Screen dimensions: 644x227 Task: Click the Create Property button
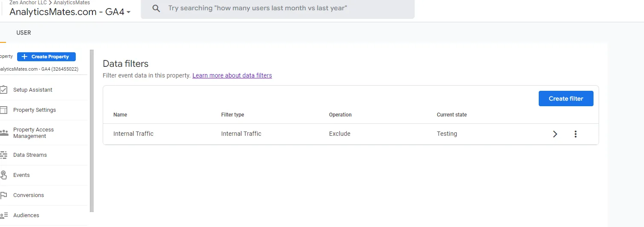46,57
